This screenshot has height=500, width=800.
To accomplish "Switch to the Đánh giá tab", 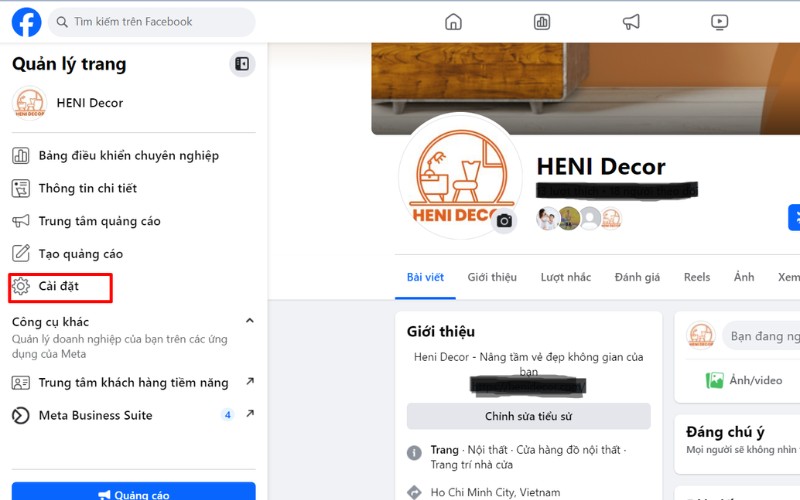I will pos(637,278).
